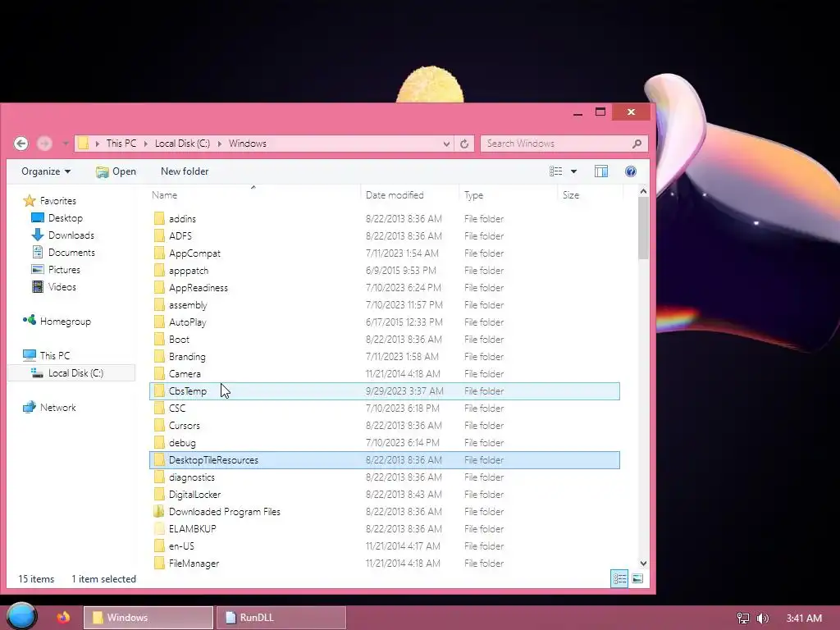Create a New folder
The image size is (840, 630).
[x=185, y=171]
